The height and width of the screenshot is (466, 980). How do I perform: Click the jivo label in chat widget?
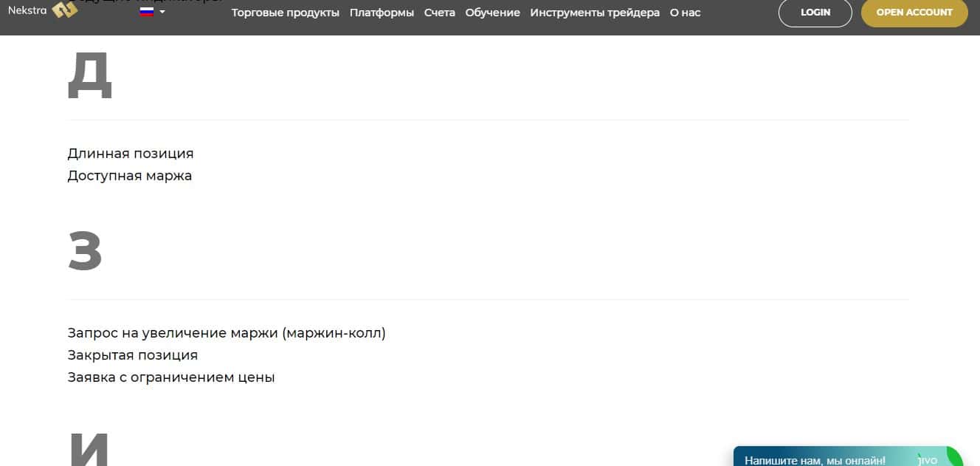pyautogui.click(x=928, y=460)
